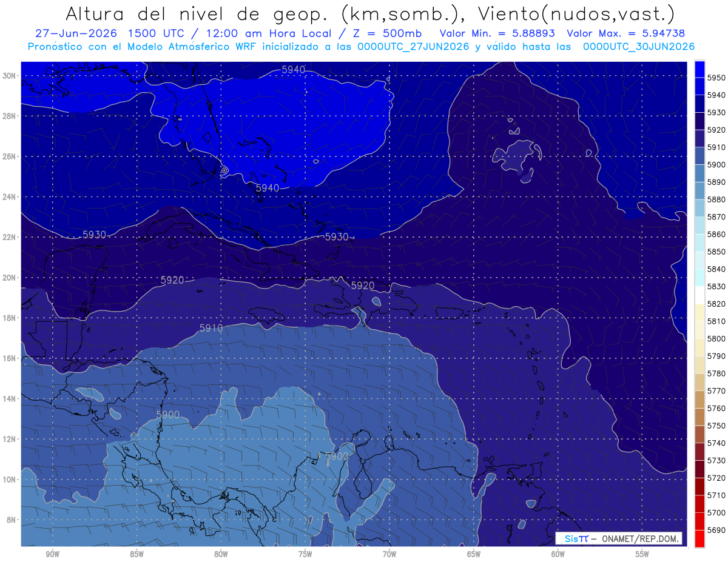
Task: Click the '65W' longitude axis label
Action: pyautogui.click(x=474, y=554)
